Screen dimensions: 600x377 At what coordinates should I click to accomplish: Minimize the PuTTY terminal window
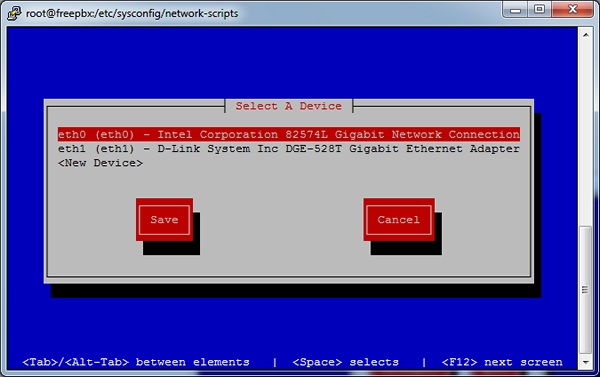click(515, 10)
